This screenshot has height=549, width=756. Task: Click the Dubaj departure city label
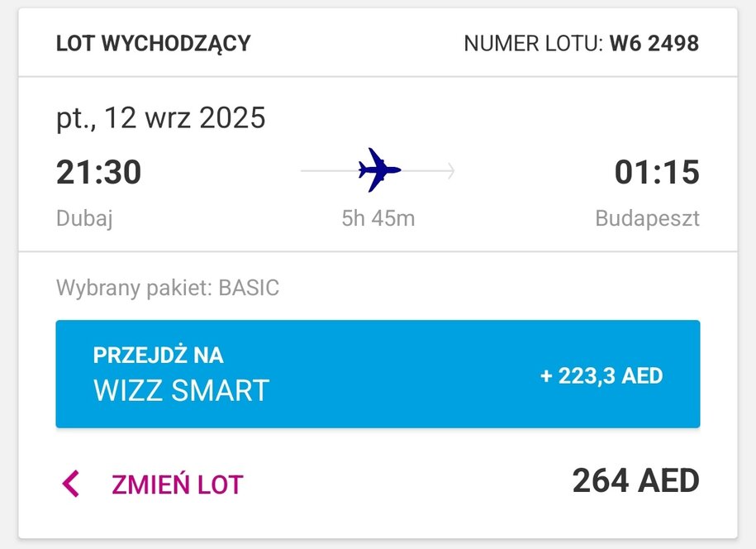(x=85, y=218)
